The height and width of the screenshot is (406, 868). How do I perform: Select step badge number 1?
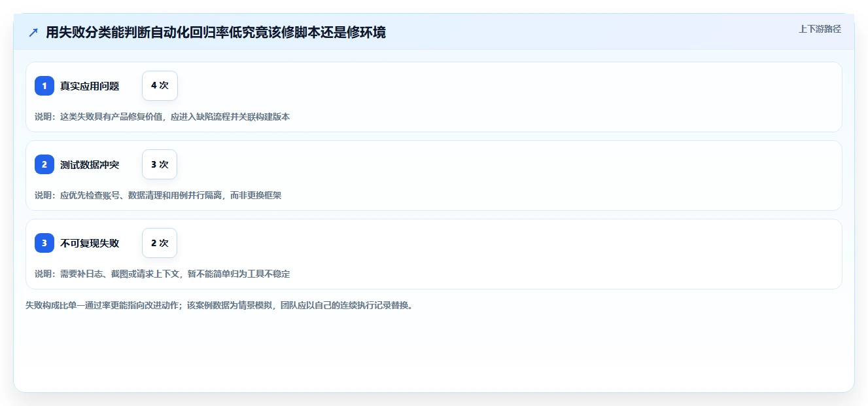coord(44,86)
